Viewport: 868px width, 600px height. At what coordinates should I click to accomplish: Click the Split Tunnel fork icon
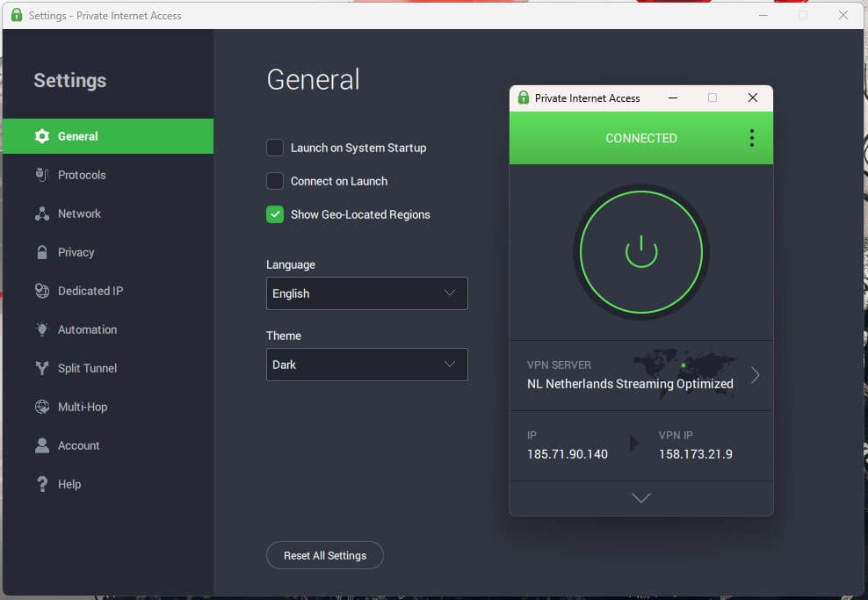click(42, 368)
